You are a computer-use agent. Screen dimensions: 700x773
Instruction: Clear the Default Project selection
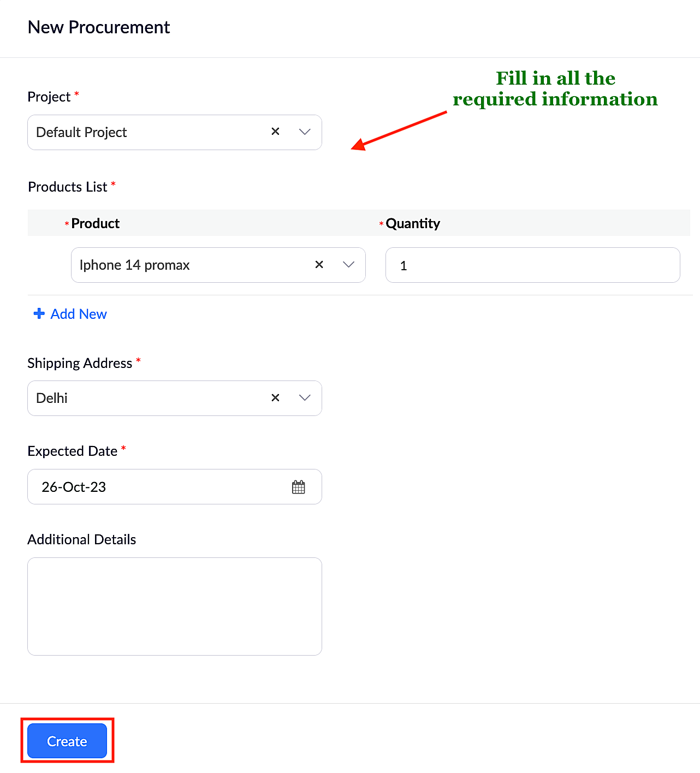point(275,132)
